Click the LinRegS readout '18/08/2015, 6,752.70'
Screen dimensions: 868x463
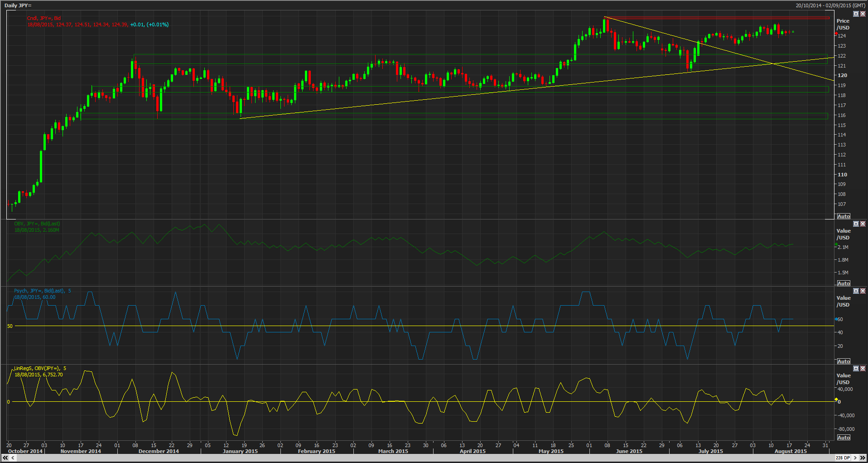(x=39, y=375)
